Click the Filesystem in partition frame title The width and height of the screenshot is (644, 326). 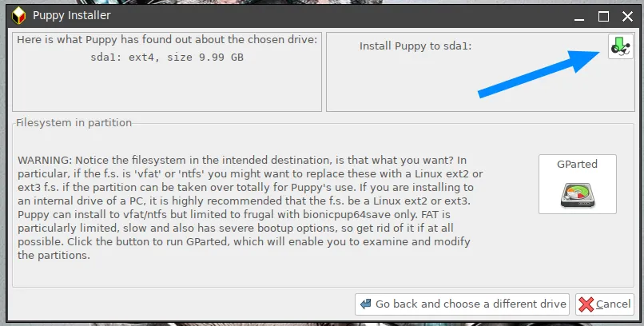pyautogui.click(x=74, y=122)
